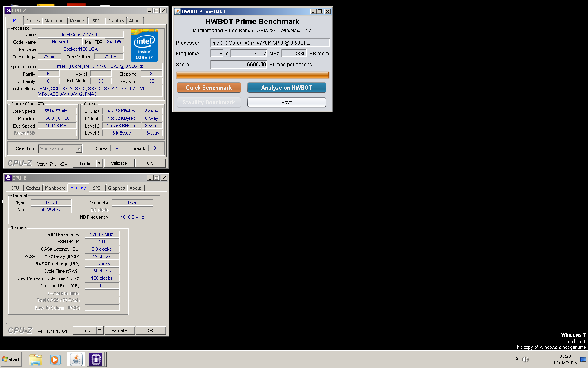Open Tools dropdown arrow in Memory CPU-Z window
Image resolution: width=588 pixels, height=368 pixels.
(100, 330)
